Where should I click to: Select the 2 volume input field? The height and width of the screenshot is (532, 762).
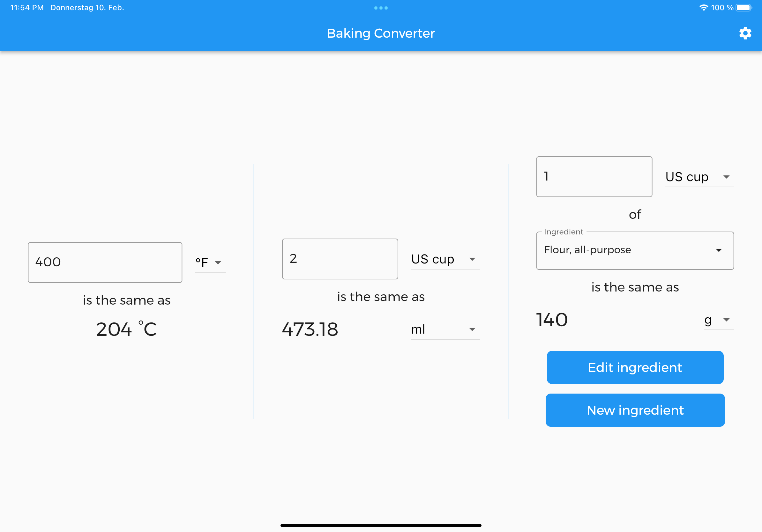[340, 259]
